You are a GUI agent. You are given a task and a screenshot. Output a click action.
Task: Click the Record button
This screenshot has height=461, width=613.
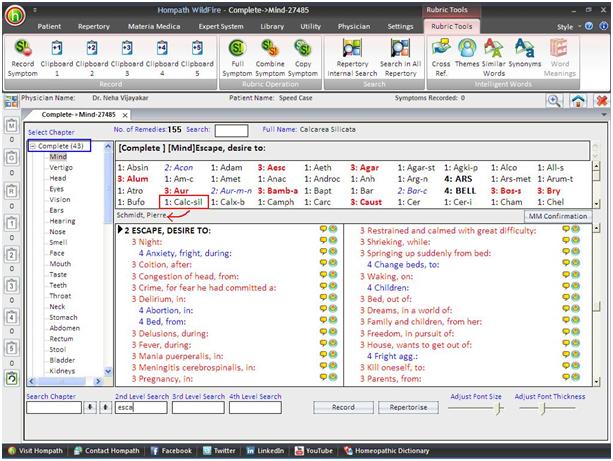[343, 407]
